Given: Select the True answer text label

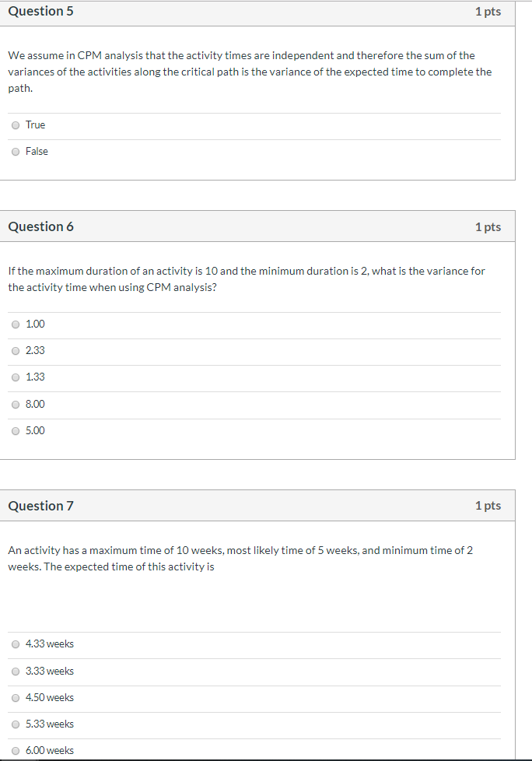Looking at the screenshot, I should [x=34, y=124].
